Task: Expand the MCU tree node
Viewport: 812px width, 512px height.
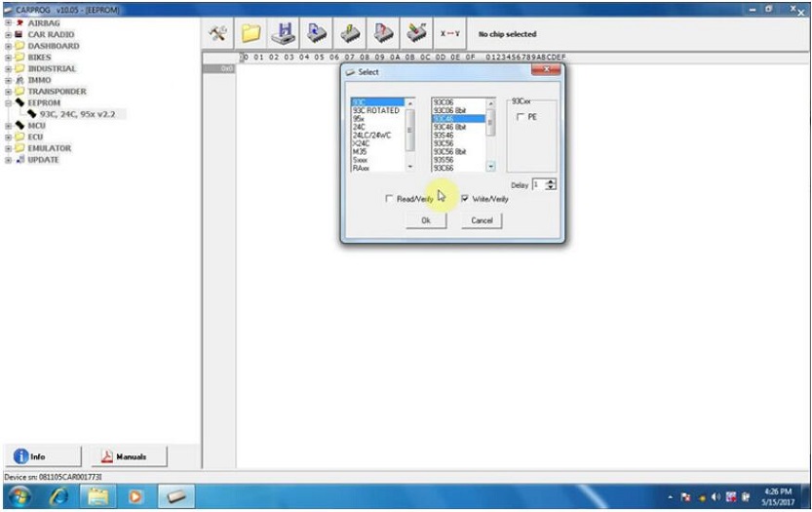Action: [x=8, y=126]
